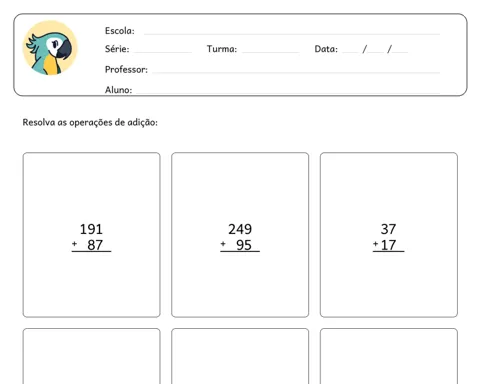The width and height of the screenshot is (480, 384).
Task: Click the Data year blank
Action: pyautogui.click(x=400, y=51)
